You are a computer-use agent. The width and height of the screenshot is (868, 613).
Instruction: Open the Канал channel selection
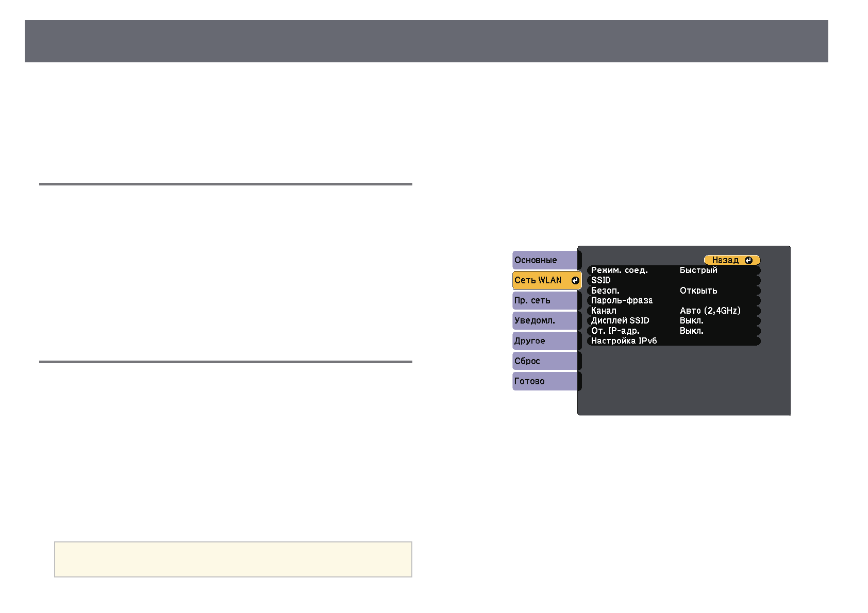point(604,311)
